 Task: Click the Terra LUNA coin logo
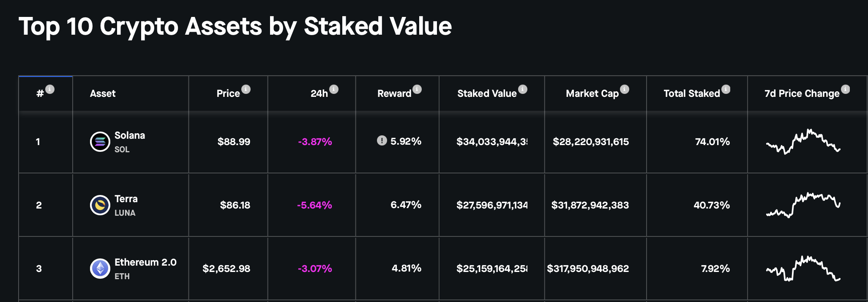point(100,205)
